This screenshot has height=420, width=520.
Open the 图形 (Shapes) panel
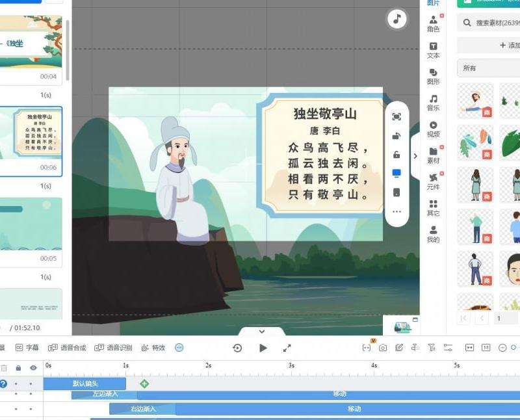(433, 76)
